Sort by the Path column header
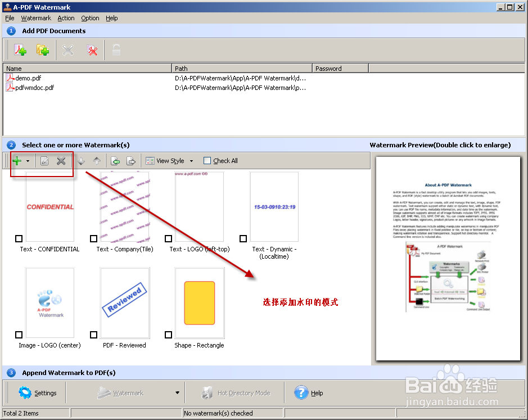528x420 pixels. tap(242, 69)
